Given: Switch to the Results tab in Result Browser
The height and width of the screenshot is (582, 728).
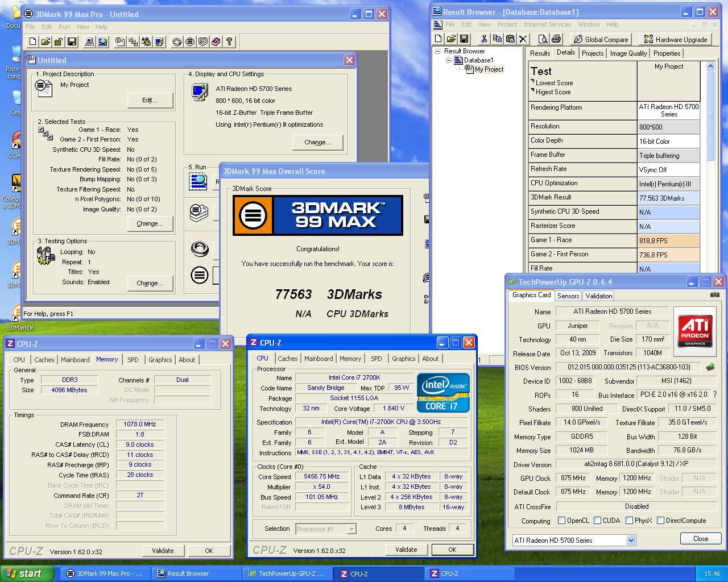Looking at the screenshot, I should (540, 53).
